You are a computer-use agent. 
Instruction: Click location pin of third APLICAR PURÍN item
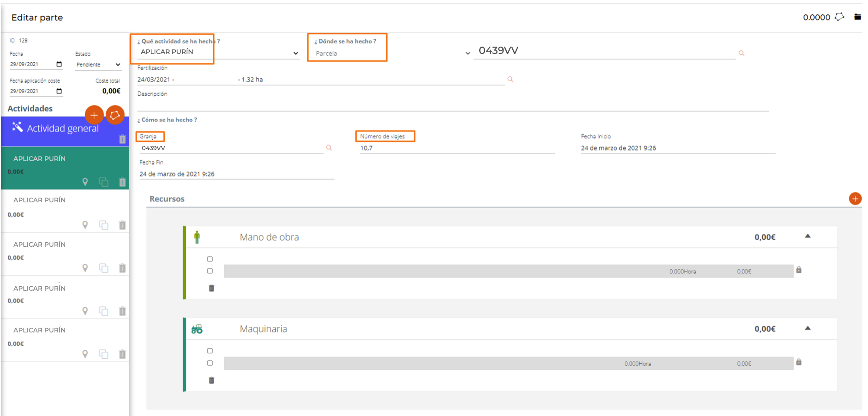tap(85, 268)
